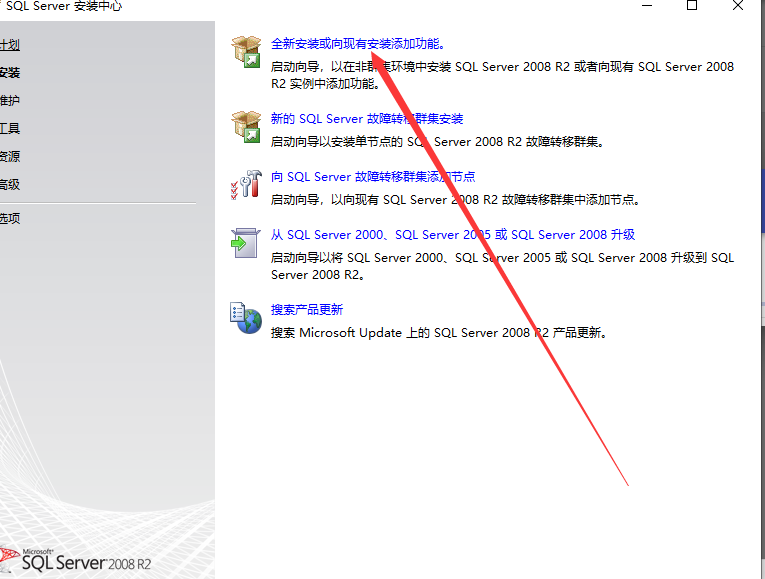Screen dimensions: 765x579
Task: Select 工具 in the left sidebar
Action: 10,128
